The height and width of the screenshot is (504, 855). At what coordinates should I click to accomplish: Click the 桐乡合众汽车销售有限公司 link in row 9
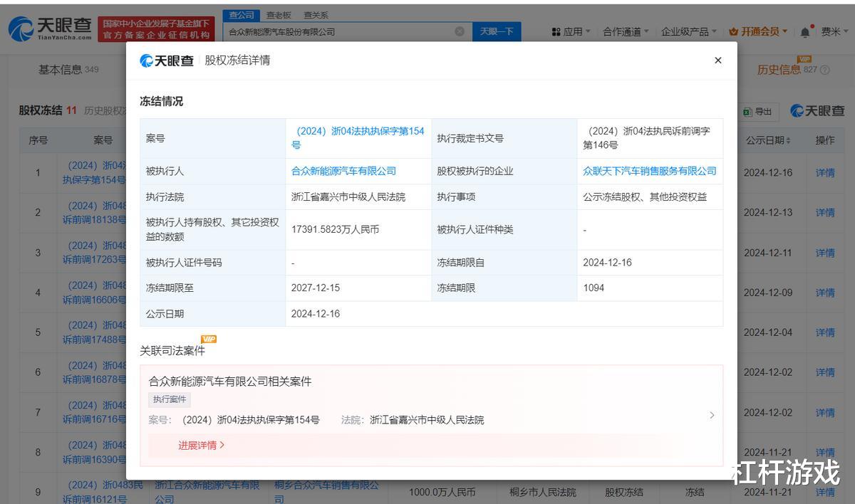tap(326, 492)
